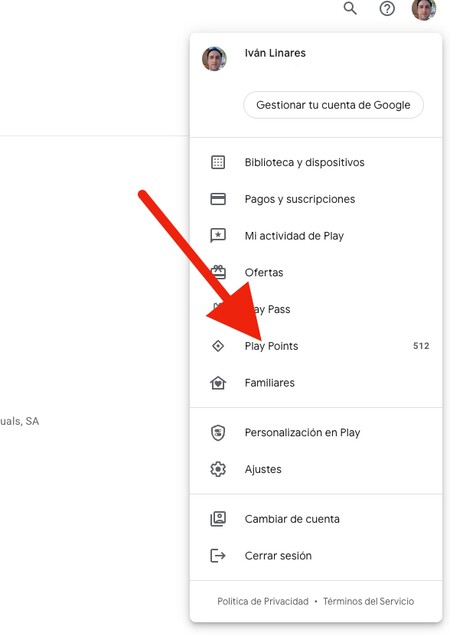Click the Cambiar de cuenta person icon
The height and width of the screenshot is (636, 450).
click(218, 519)
